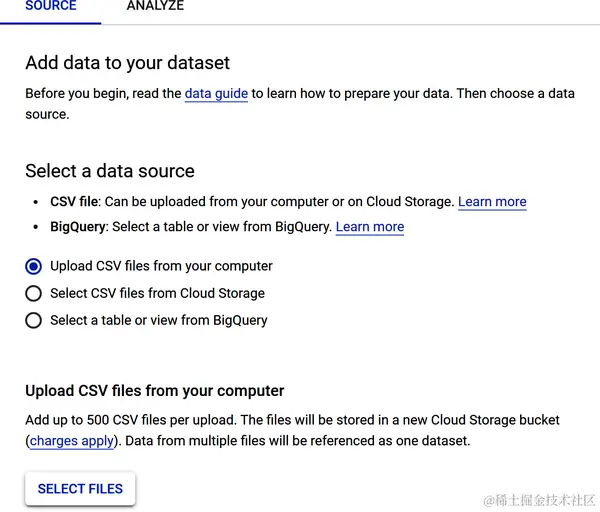
Task: Click the 'Add data to your dataset' heading
Action: click(x=127, y=63)
